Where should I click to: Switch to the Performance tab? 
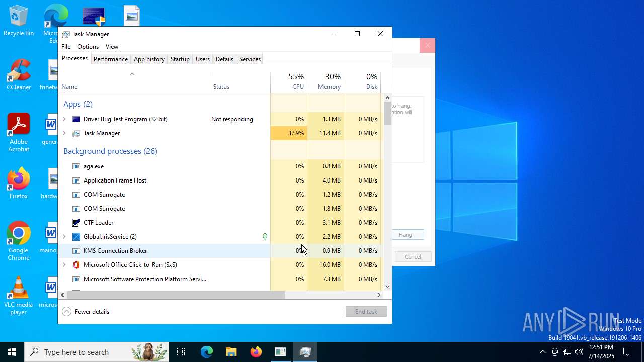[x=111, y=59]
